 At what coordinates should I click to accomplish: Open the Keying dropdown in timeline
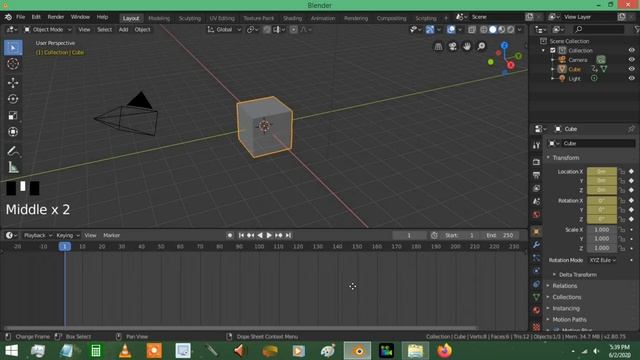point(67,236)
